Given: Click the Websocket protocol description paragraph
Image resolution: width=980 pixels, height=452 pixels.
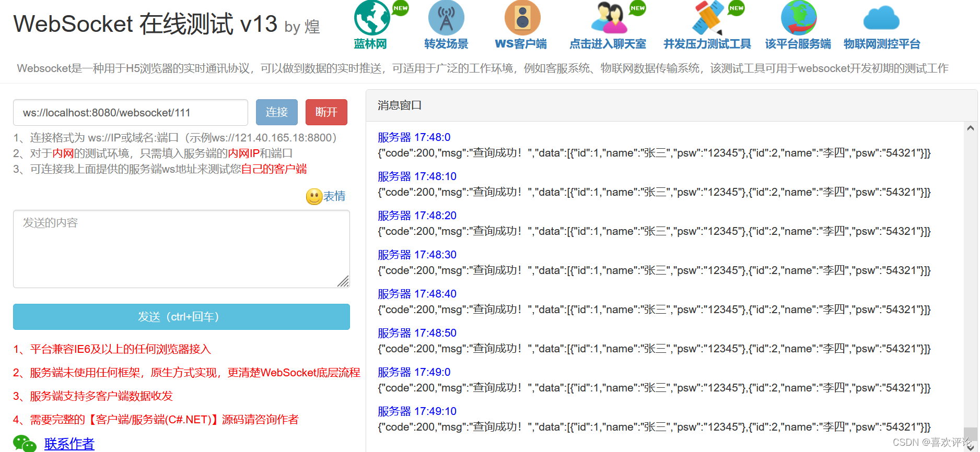Looking at the screenshot, I should pyautogui.click(x=483, y=68).
